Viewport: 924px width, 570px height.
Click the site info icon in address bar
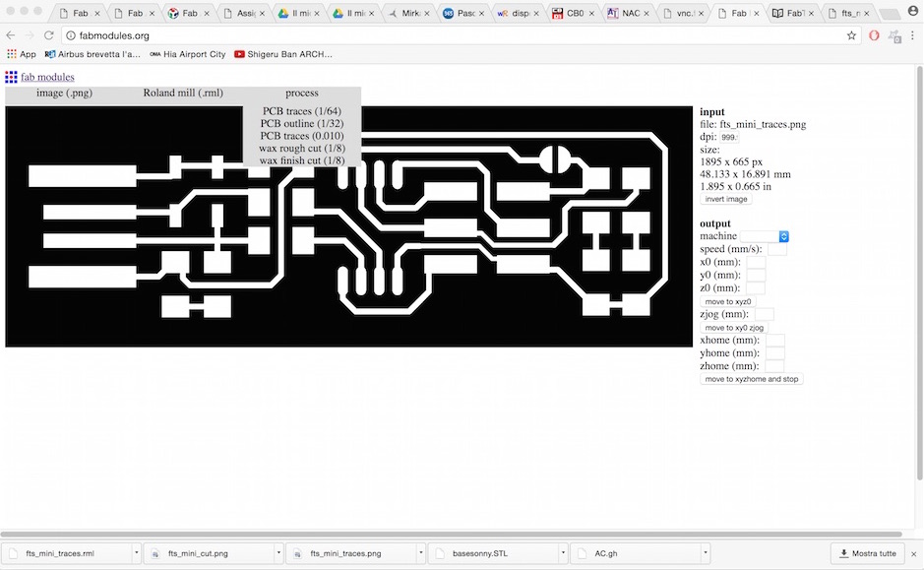tap(71, 35)
